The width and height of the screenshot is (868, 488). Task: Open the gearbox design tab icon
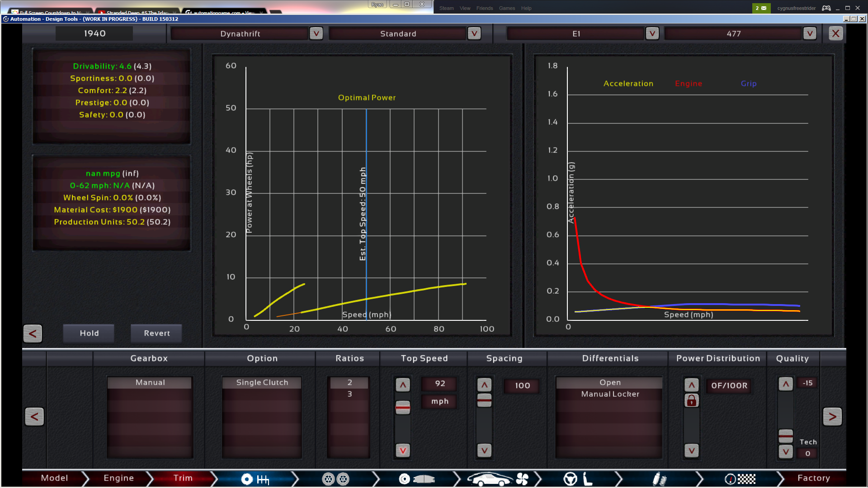click(x=255, y=479)
